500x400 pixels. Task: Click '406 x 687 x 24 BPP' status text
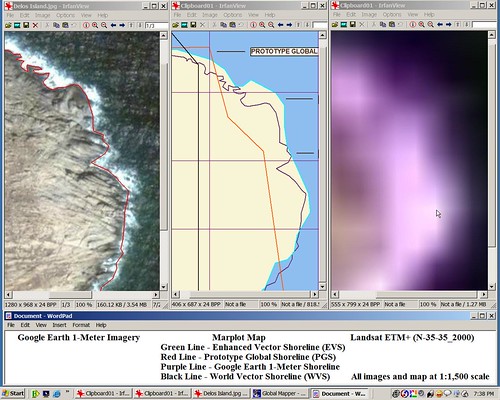tap(196, 304)
